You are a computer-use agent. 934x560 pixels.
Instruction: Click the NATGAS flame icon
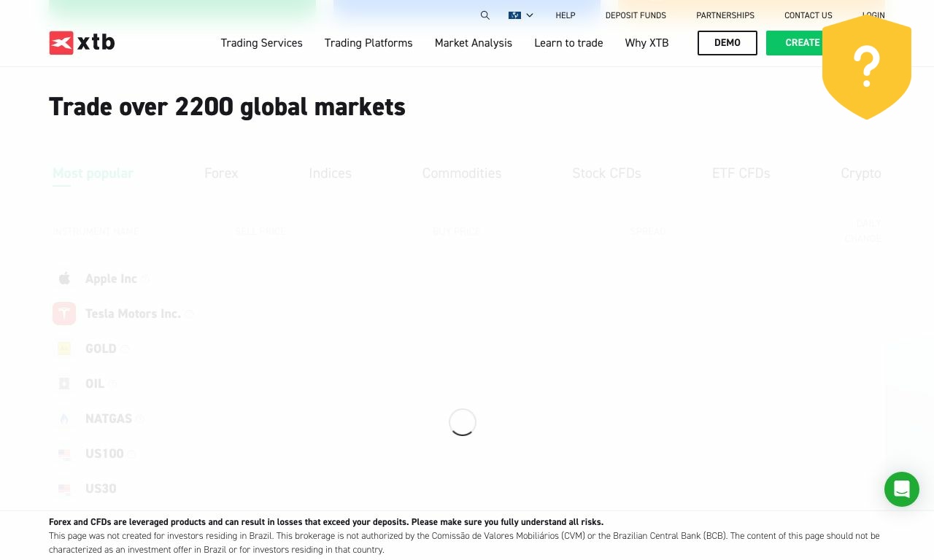pyautogui.click(x=64, y=419)
